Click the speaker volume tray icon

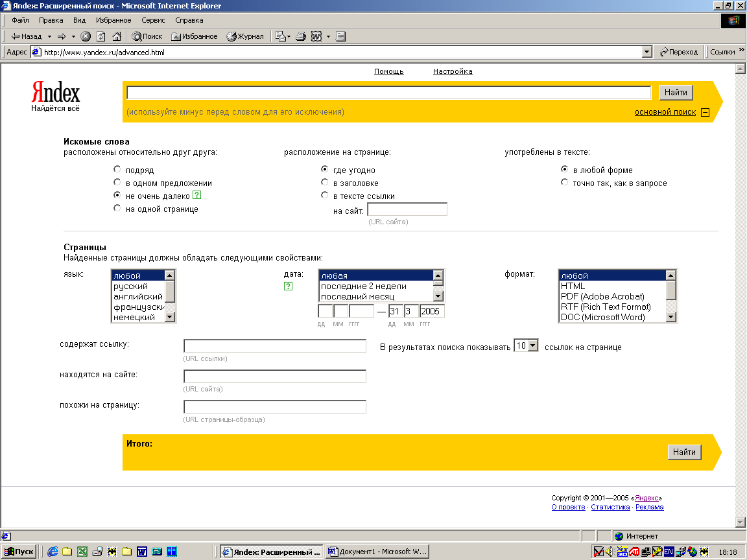point(610,552)
